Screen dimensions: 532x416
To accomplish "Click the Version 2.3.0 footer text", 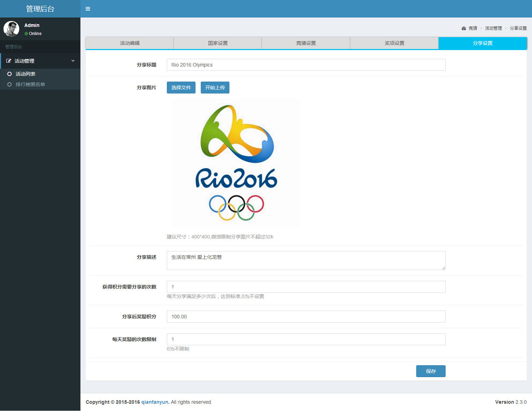I will click(511, 402).
